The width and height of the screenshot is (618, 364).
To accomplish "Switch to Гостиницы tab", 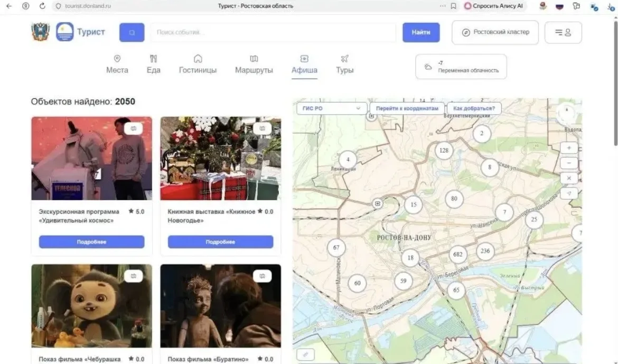I will [198, 64].
